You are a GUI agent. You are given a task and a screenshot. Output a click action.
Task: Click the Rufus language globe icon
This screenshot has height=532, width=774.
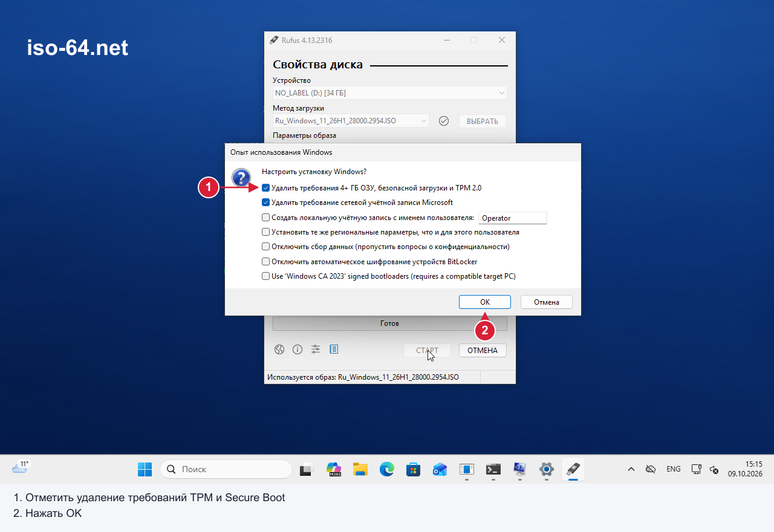click(279, 349)
